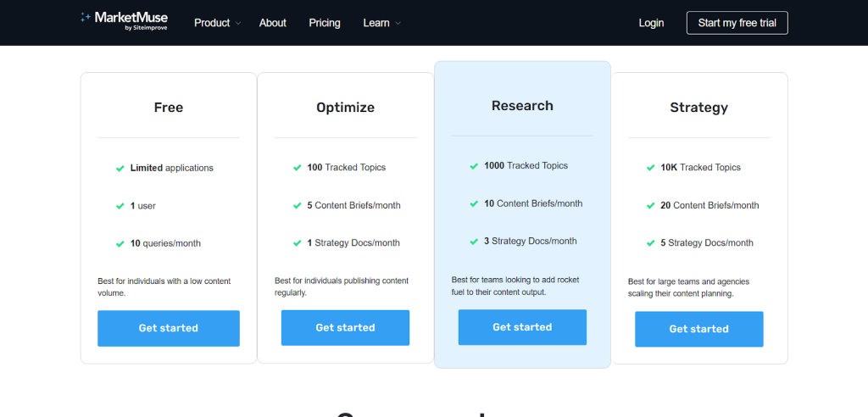868x417 pixels.
Task: Click the checkmark next to 1000 Tracked Topics
Action: (473, 166)
